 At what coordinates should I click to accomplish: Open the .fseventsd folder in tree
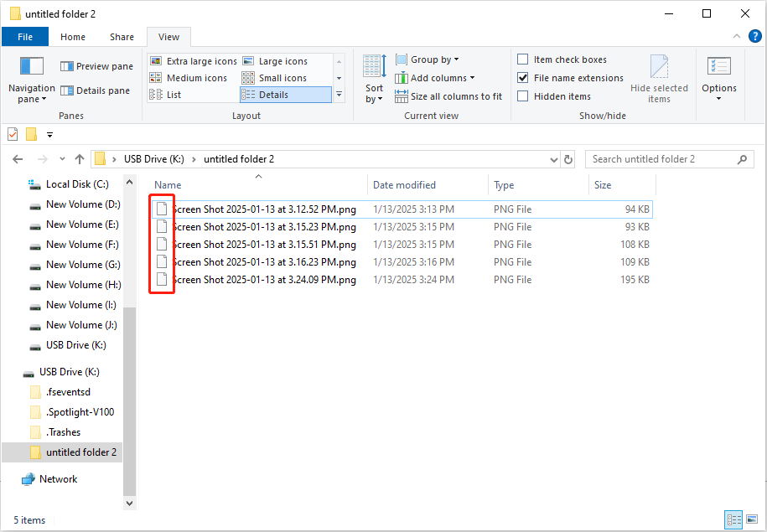tap(60, 392)
